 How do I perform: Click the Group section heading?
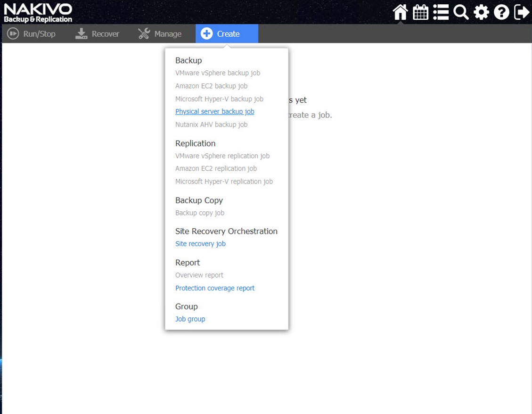click(x=186, y=306)
